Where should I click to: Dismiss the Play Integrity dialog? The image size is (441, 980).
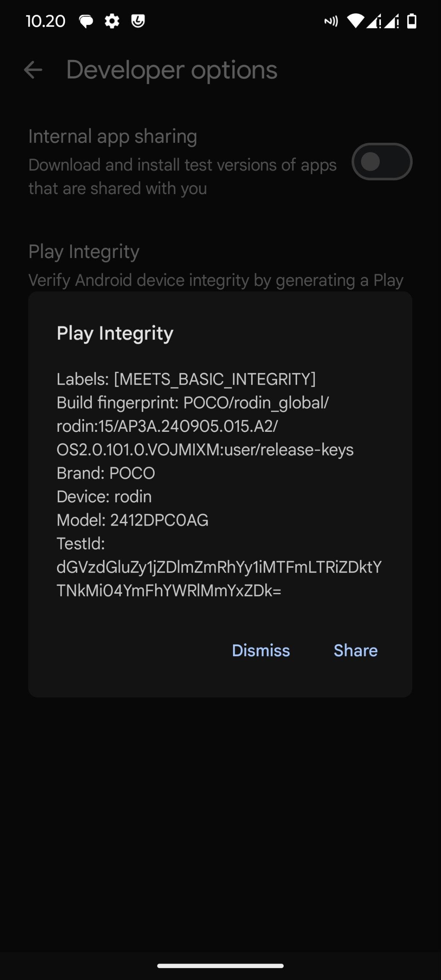tap(261, 650)
